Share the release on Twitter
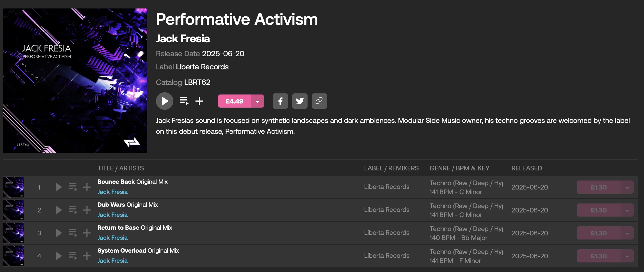The width and height of the screenshot is (644, 272). click(x=300, y=101)
